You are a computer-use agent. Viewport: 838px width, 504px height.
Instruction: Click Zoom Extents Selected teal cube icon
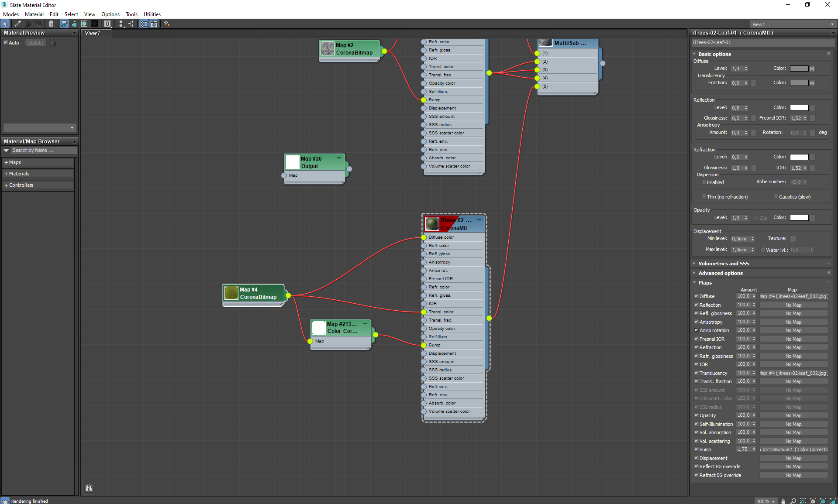coord(823,501)
